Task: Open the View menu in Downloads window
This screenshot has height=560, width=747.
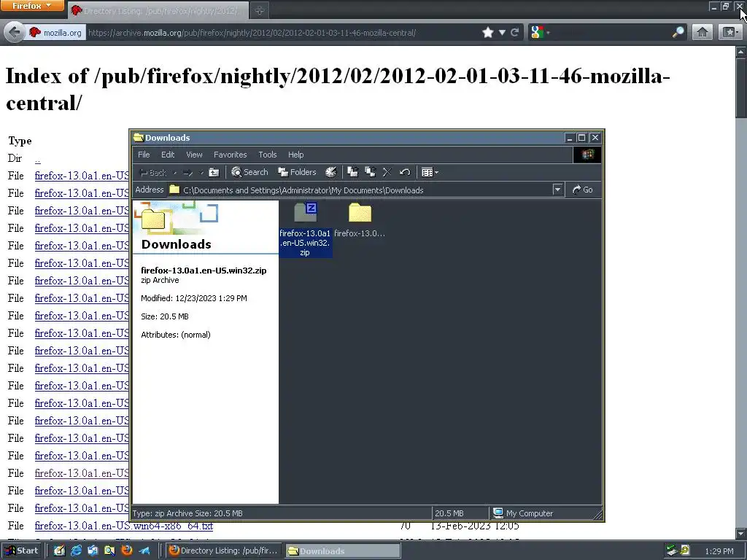Action: (x=194, y=155)
